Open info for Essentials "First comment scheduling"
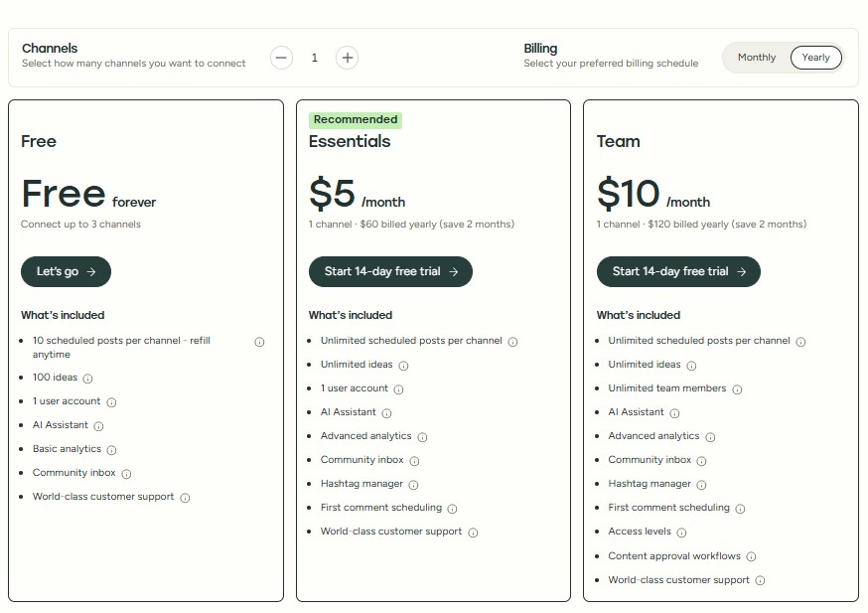Viewport: 868px width, 613px height. (453, 508)
